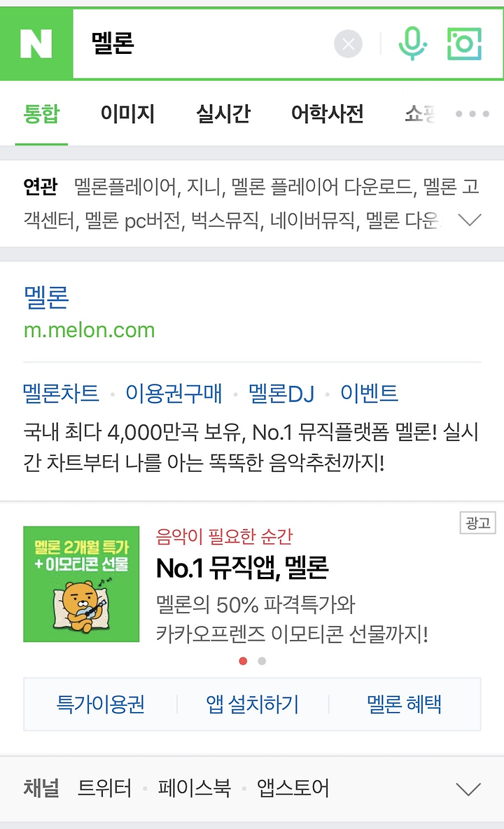Open the 멜론DJ link
The height and width of the screenshot is (829, 504).
pos(281,393)
